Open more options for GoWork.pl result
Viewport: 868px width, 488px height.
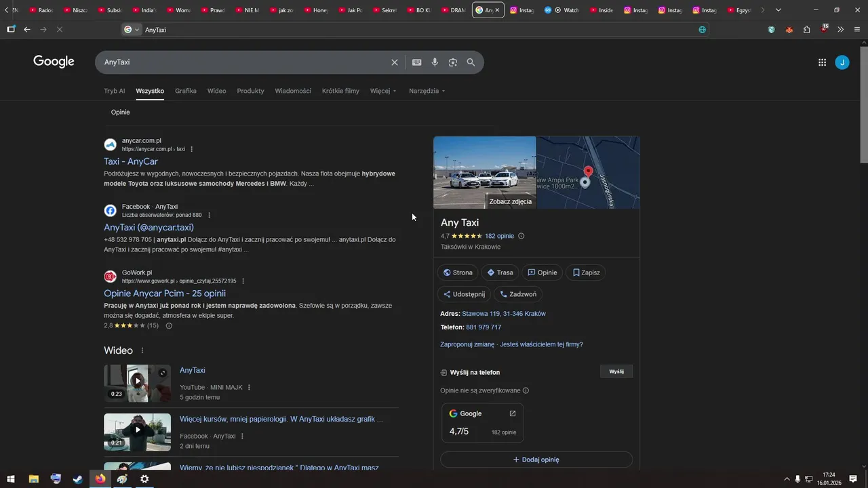click(x=243, y=281)
